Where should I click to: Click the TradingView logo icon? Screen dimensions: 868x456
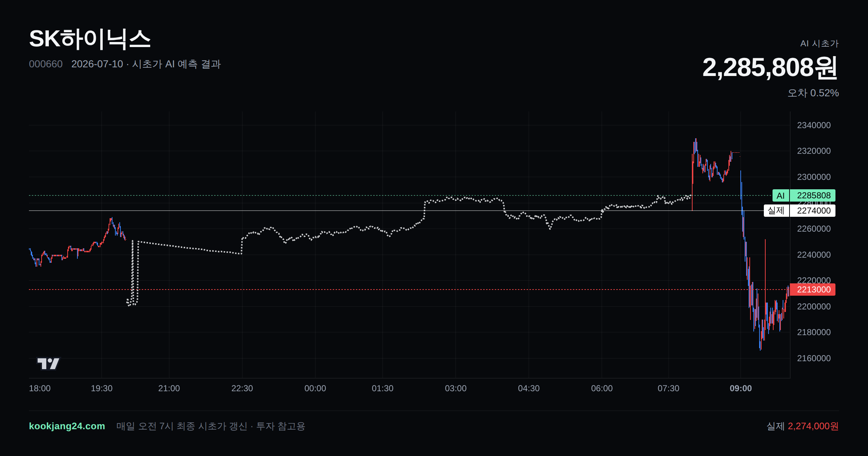(x=48, y=363)
